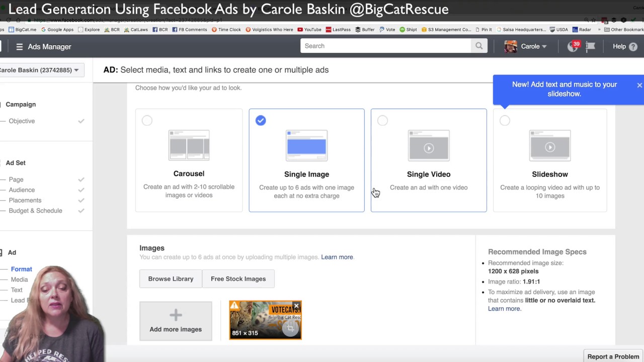The height and width of the screenshot is (362, 644).
Task: Click into the Search field
Action: click(x=386, y=46)
